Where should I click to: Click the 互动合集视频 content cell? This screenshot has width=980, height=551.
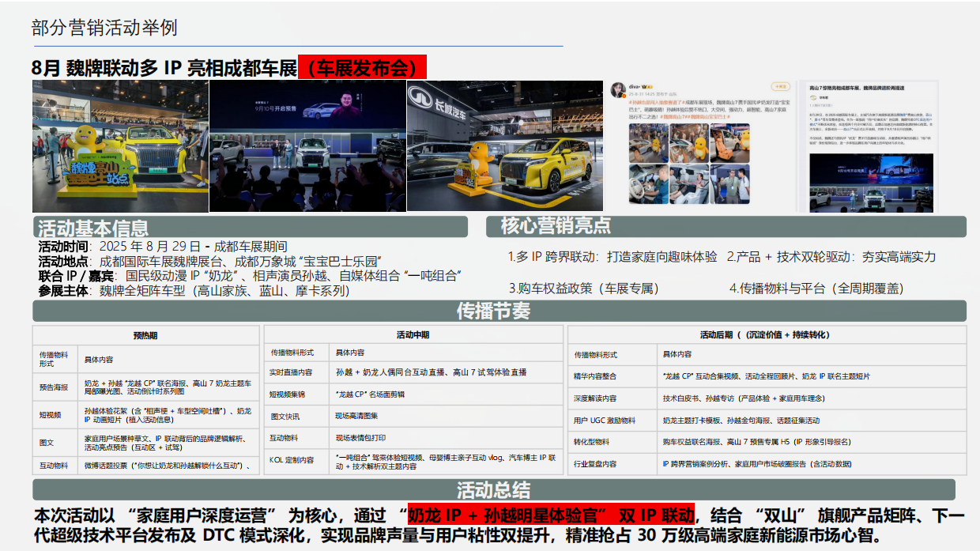[810, 376]
